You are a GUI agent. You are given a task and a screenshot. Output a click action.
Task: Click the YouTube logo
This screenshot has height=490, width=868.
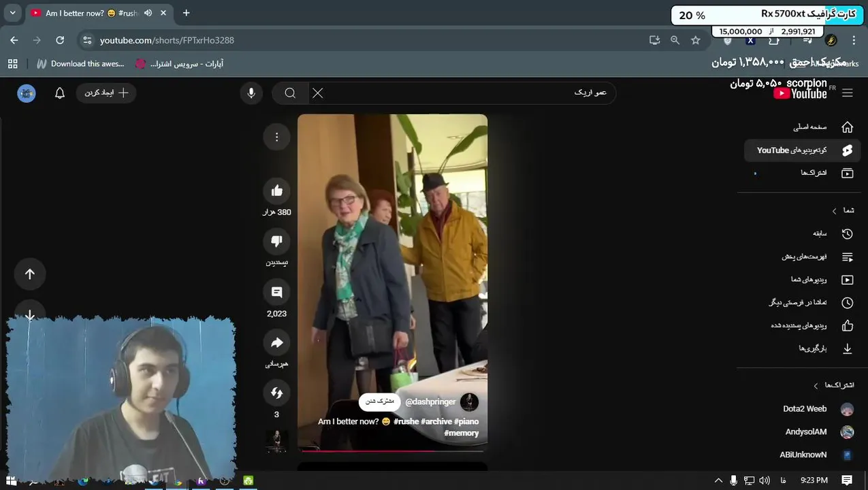tap(801, 93)
